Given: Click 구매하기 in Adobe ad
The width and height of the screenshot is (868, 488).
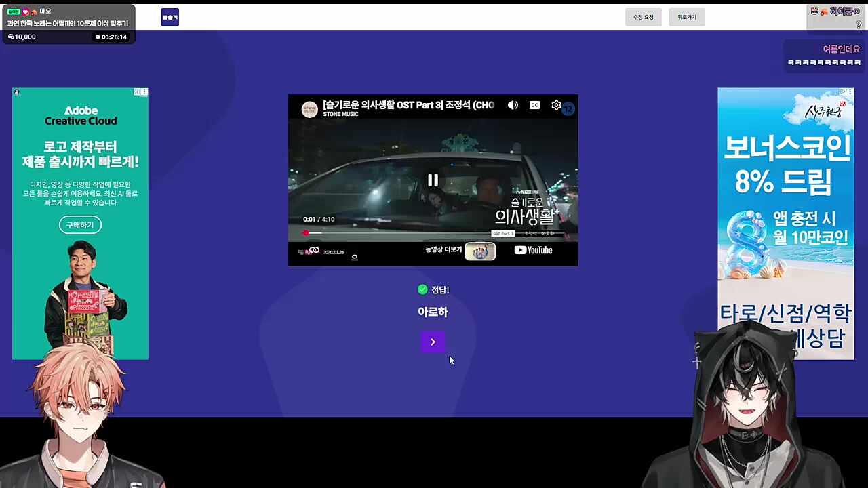Looking at the screenshot, I should 80,225.
